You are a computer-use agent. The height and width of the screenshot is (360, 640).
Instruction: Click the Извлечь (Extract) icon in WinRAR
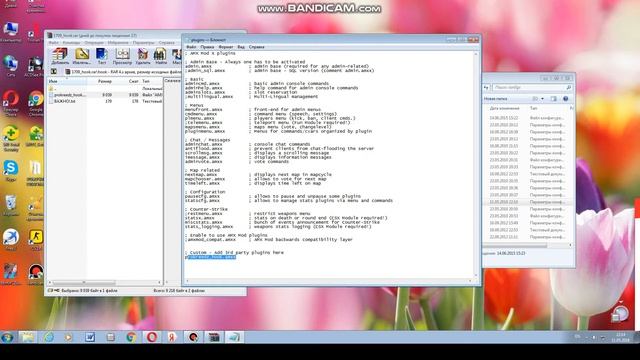tap(82, 56)
